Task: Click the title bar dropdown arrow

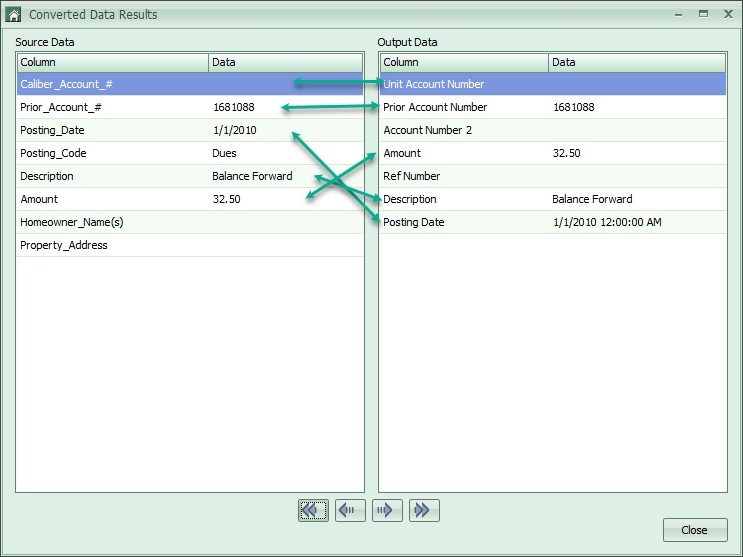Action: pos(679,15)
